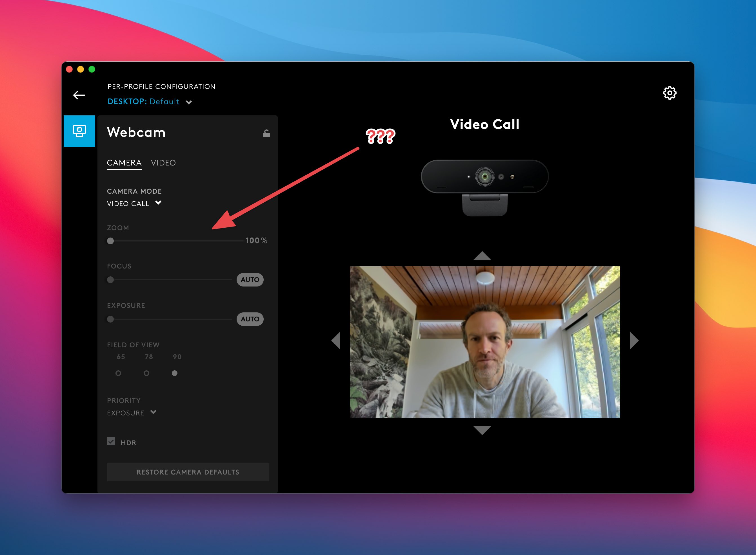Open settings via the gear icon
The image size is (756, 555).
[x=669, y=93]
